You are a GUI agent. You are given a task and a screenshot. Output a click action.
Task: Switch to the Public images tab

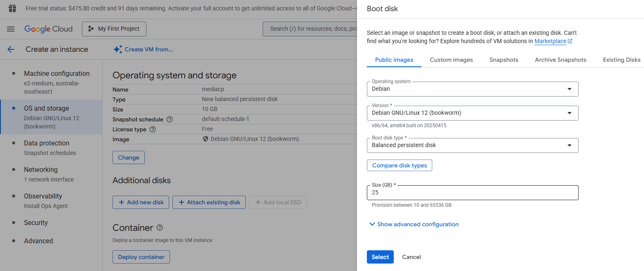point(394,60)
